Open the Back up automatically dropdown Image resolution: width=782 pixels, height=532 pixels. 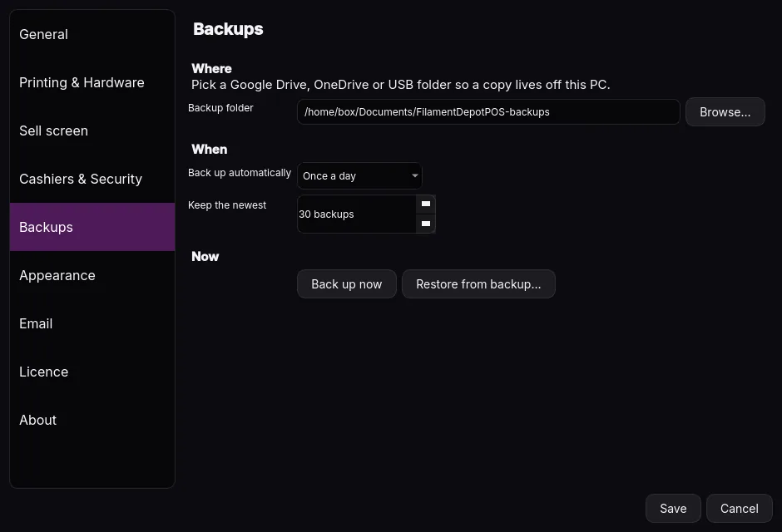[x=359, y=176]
